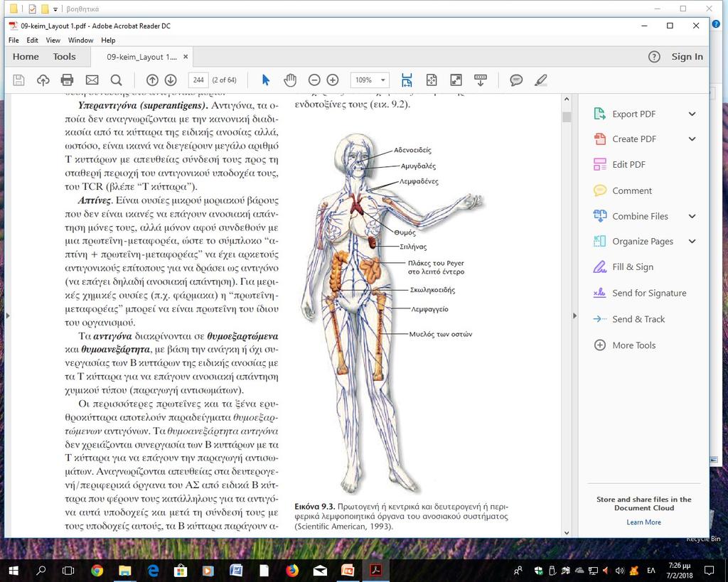This screenshot has width=728, height=582.
Task: Open the Edit menu
Action: 32,41
